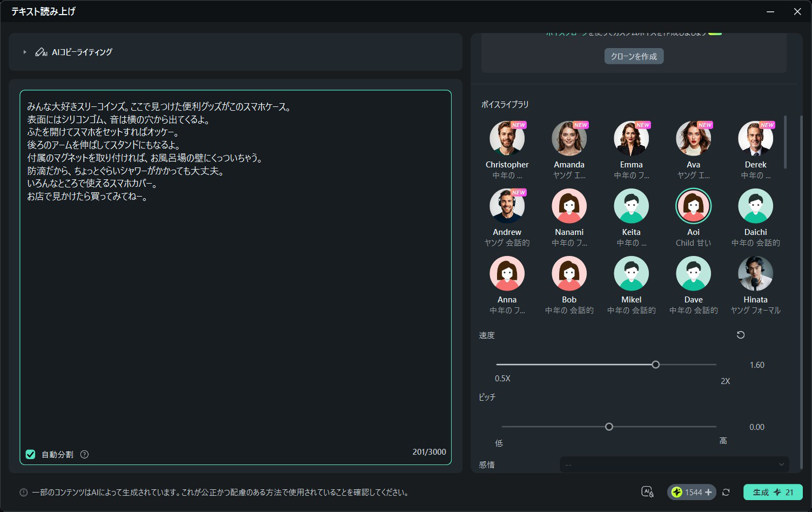The height and width of the screenshot is (512, 812).
Task: Click the AI-generated content label icon near bottom right
Action: pyautogui.click(x=648, y=492)
